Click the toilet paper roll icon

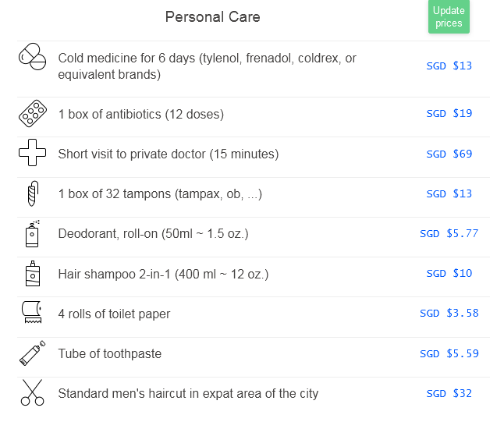(33, 314)
